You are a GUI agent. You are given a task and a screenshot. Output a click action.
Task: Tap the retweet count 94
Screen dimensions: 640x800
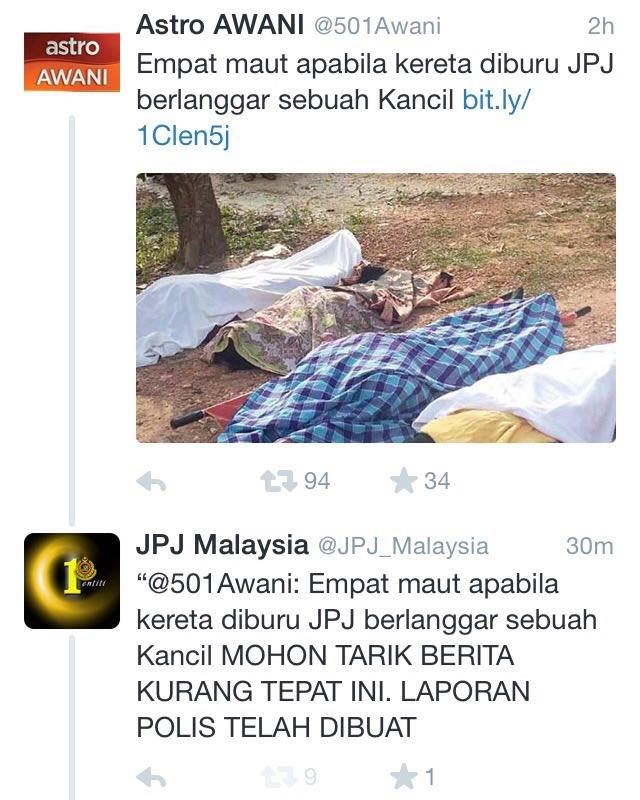[x=317, y=481]
